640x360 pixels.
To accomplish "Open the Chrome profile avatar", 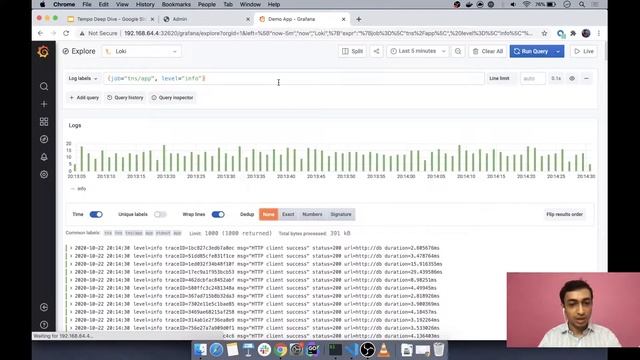I will [586, 33].
